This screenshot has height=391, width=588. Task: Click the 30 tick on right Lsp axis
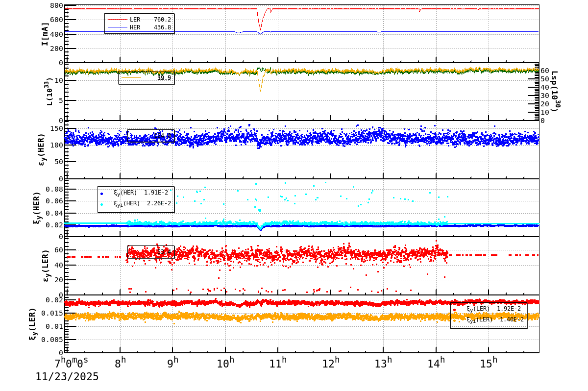click(545, 96)
